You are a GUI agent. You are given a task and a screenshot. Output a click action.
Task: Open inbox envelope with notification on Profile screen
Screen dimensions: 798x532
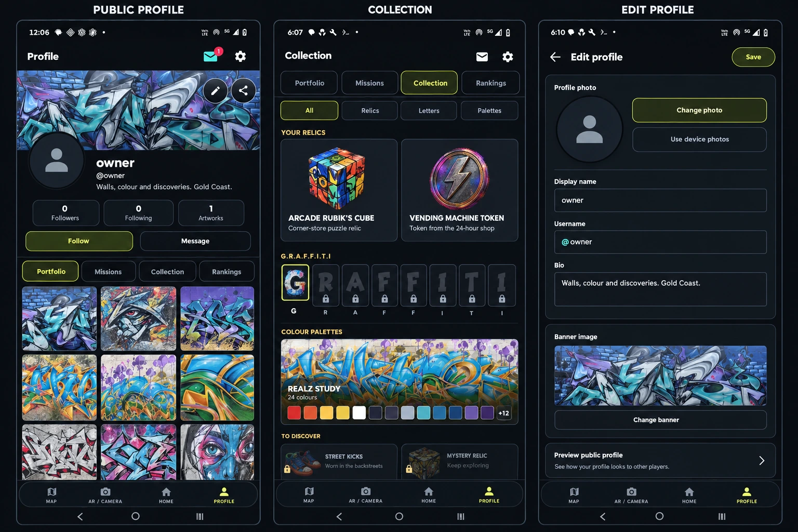tap(211, 56)
